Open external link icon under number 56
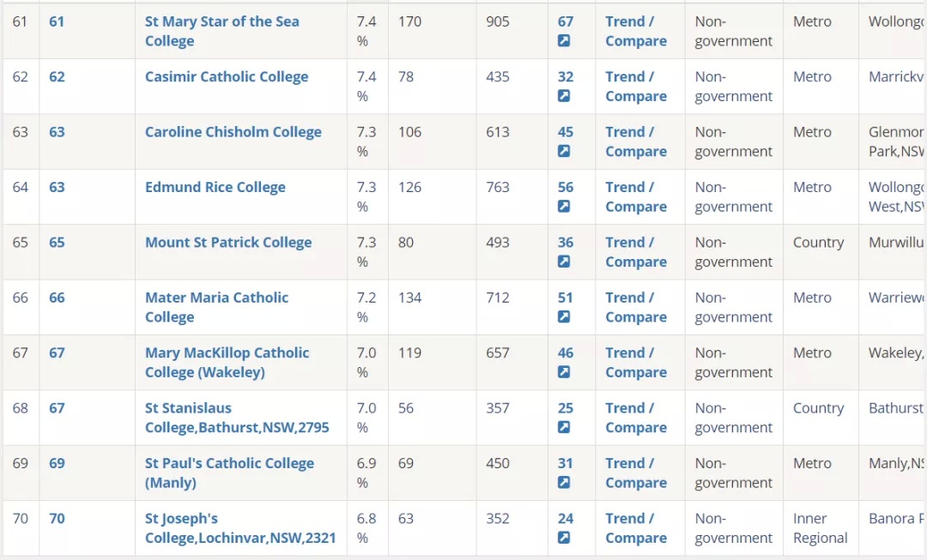This screenshot has width=927, height=560. 564,206
